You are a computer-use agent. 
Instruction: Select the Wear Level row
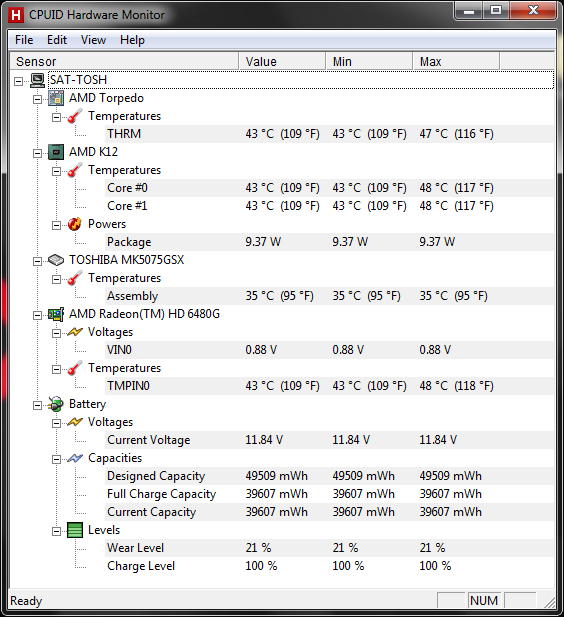click(x=330, y=548)
